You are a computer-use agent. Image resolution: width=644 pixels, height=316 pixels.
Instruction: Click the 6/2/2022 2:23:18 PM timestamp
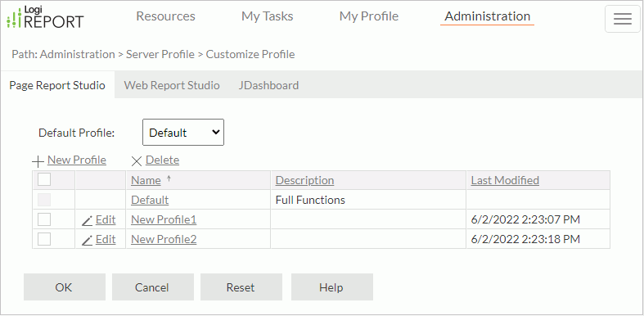[525, 239]
